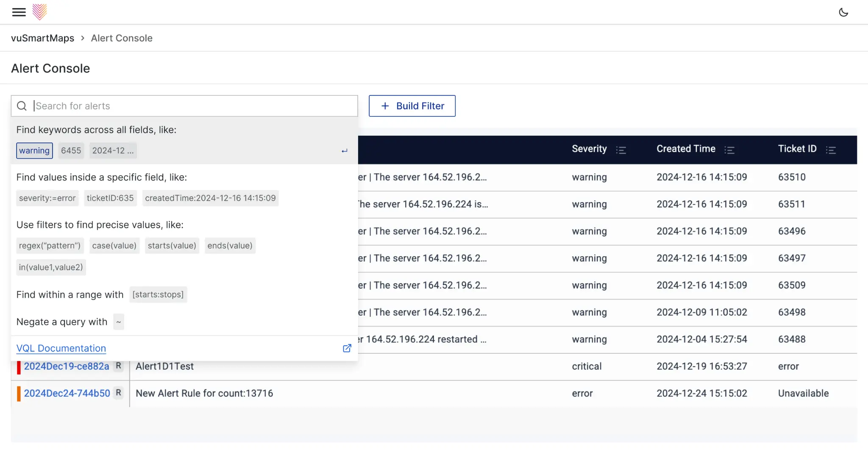
Task: Open the VQL Documentation link
Action: coord(61,348)
